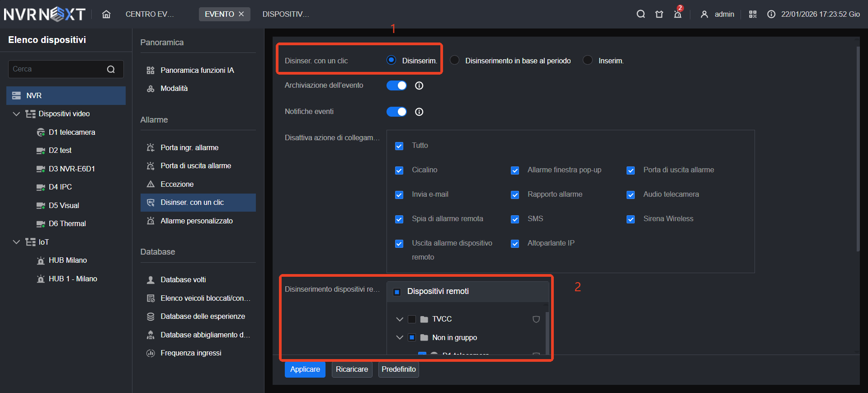Image resolution: width=868 pixels, height=393 pixels.
Task: Click the Database abbigliamento icon
Action: point(151,335)
